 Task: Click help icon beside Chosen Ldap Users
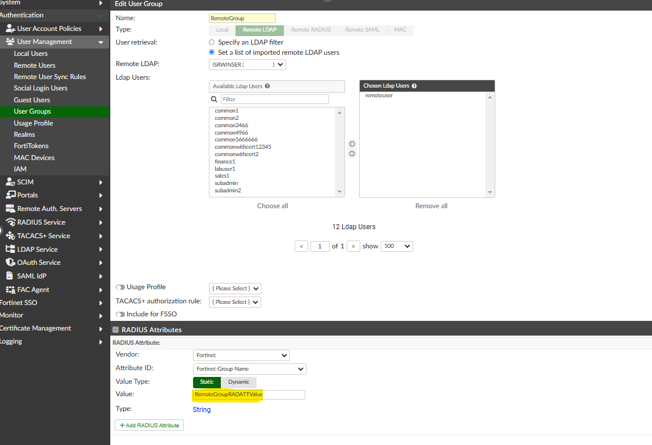pyautogui.click(x=414, y=86)
